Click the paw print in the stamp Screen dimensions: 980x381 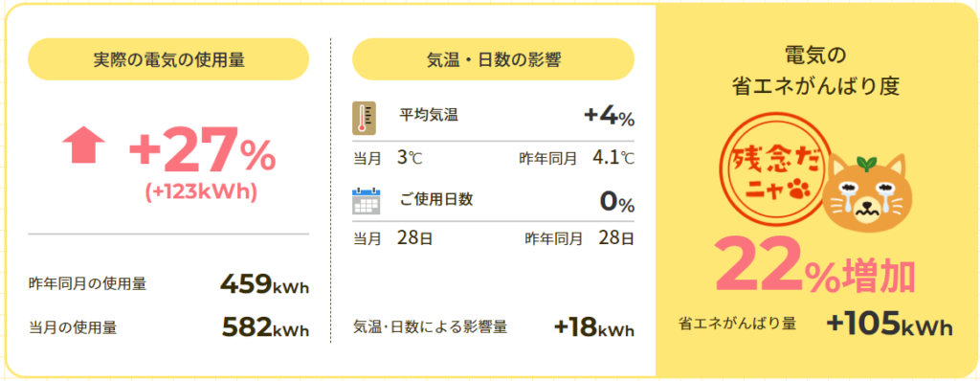pyautogui.click(x=798, y=190)
